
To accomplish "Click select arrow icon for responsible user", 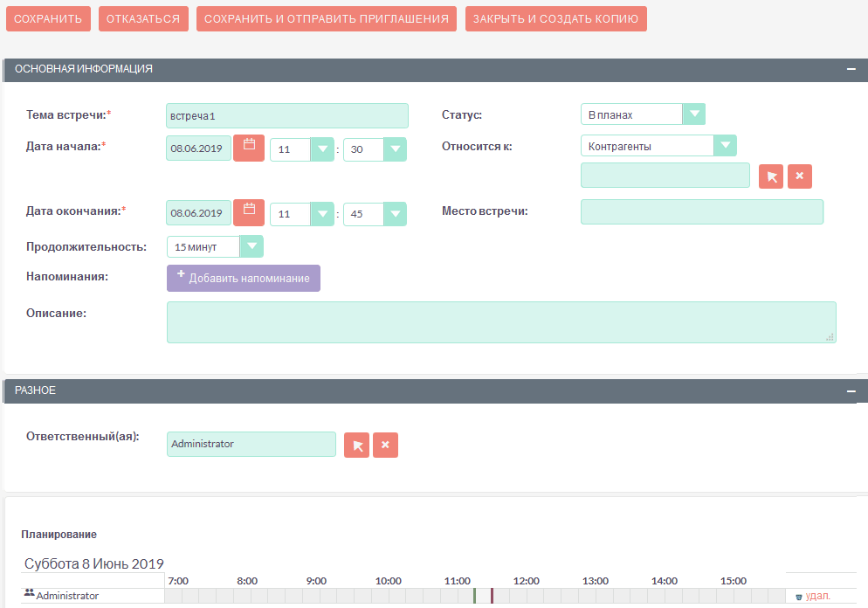I will point(356,446).
